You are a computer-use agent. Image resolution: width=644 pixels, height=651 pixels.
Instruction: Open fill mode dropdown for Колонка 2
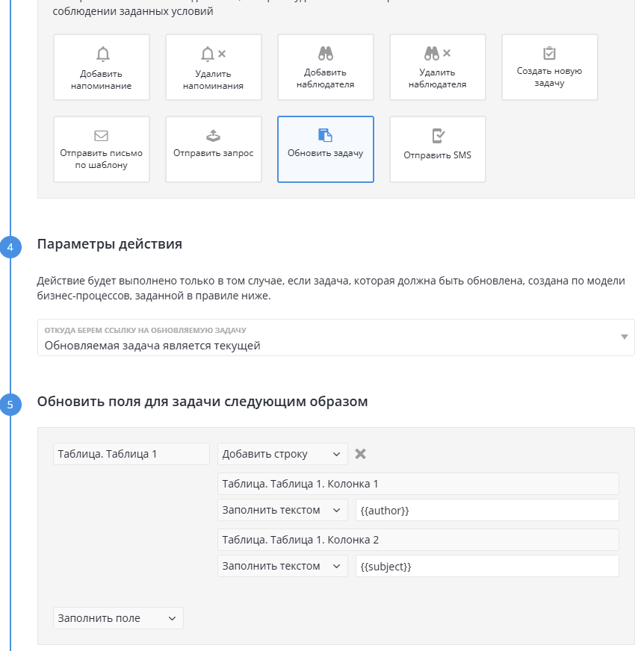tap(282, 566)
